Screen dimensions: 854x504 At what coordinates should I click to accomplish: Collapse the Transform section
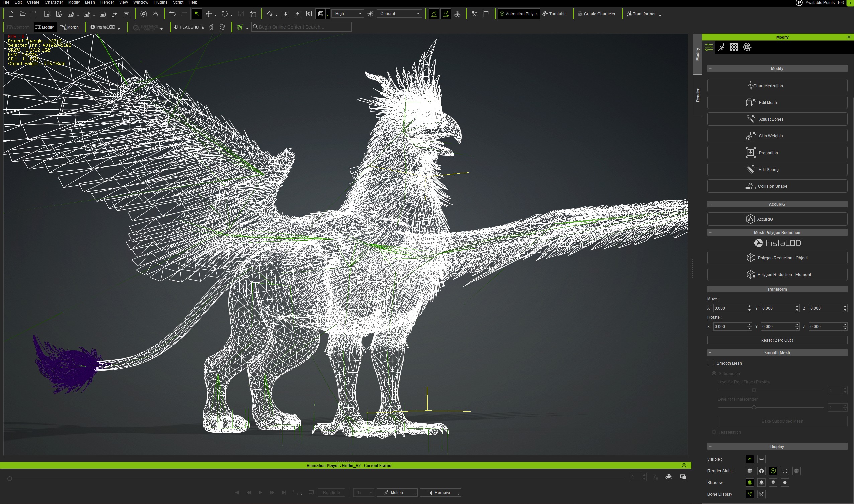[710, 289]
